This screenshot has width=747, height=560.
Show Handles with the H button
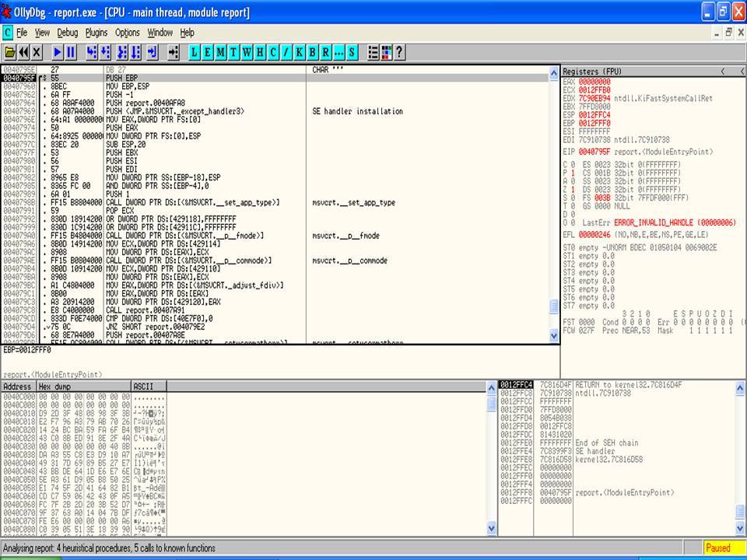click(260, 52)
